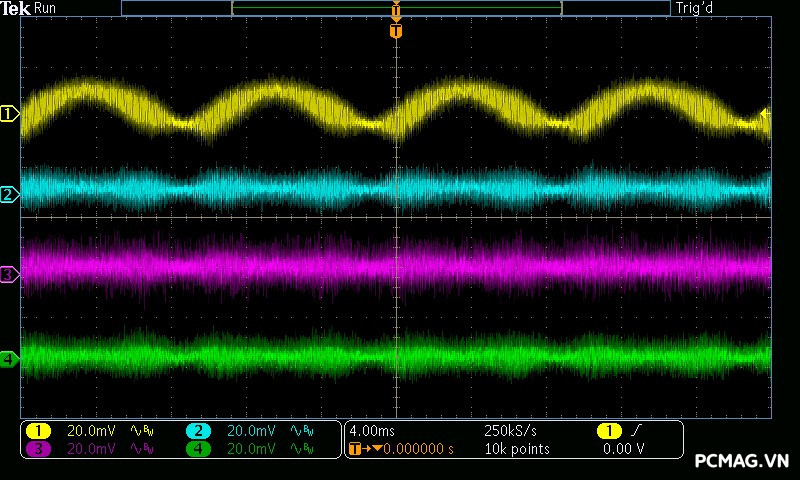Open the 10k points record length readout

[515, 449]
